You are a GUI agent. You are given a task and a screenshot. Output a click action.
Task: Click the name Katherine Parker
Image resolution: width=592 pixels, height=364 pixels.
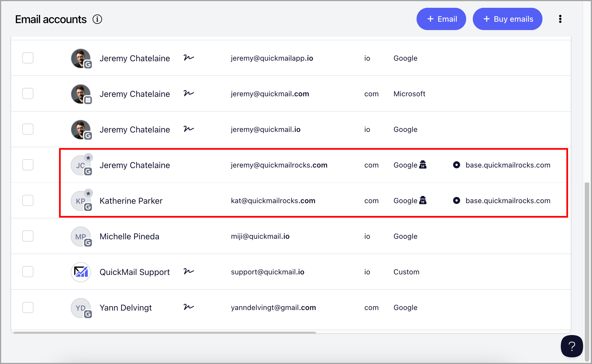click(131, 201)
